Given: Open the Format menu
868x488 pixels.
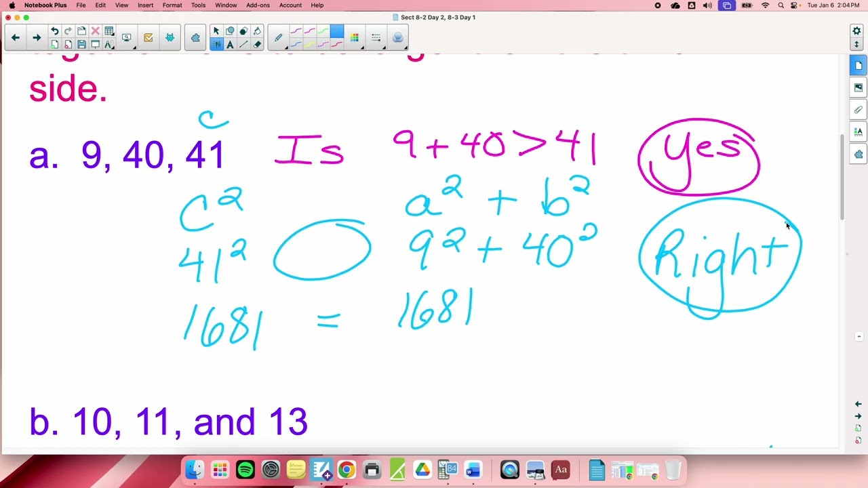Looking at the screenshot, I should (x=172, y=5).
